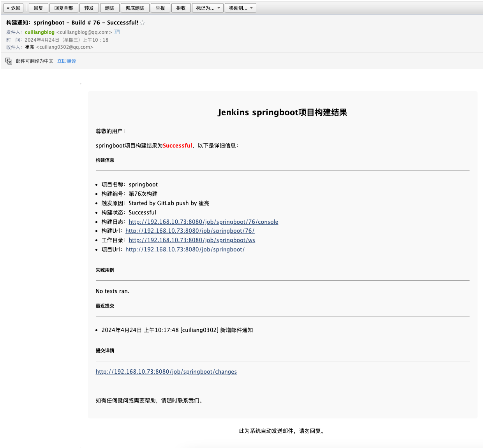Viewport: 483px width, 448px height.
Task: Click the translation icon beside 邮件可翻译为中文
Action: point(9,61)
